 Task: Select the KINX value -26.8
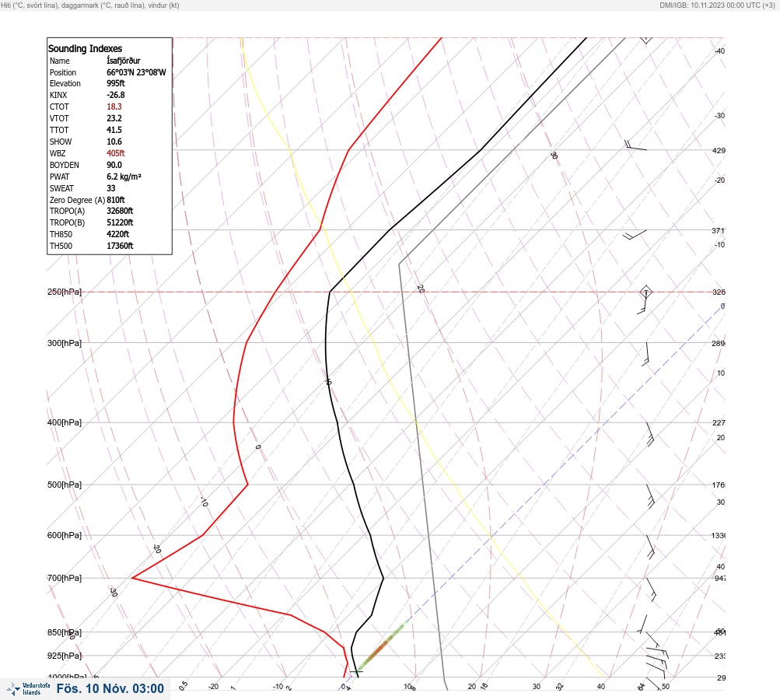coord(116,95)
